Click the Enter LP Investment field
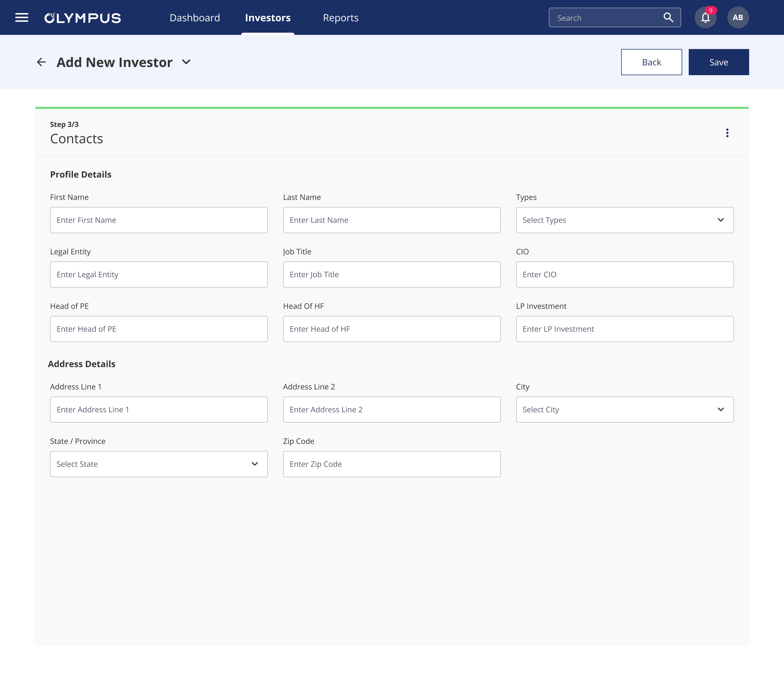Image resolution: width=784 pixels, height=683 pixels. point(624,329)
